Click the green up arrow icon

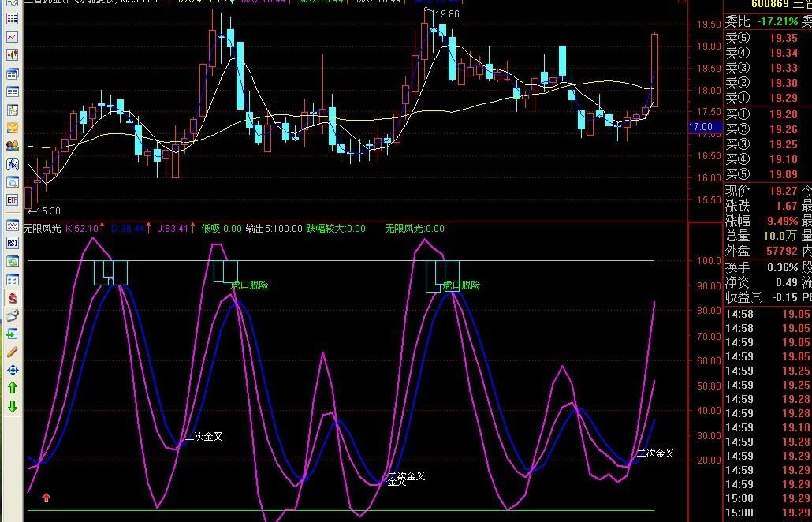click(x=12, y=387)
